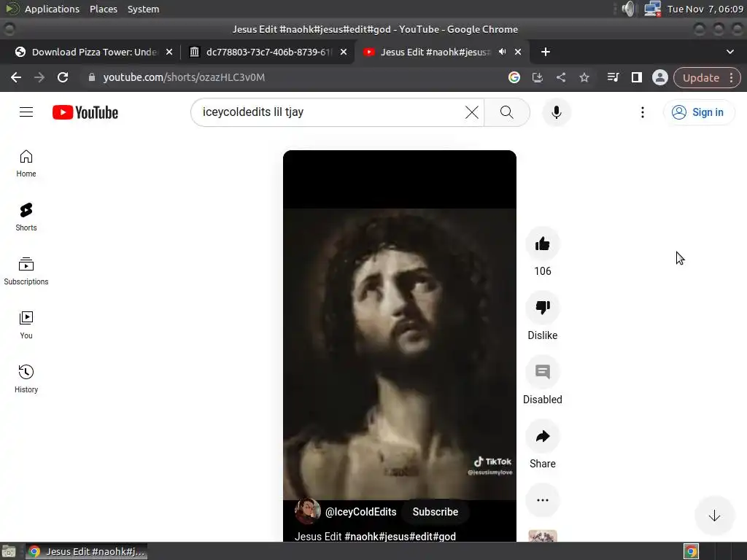Click the address bar URL
The height and width of the screenshot is (560, 747).
[x=184, y=77]
